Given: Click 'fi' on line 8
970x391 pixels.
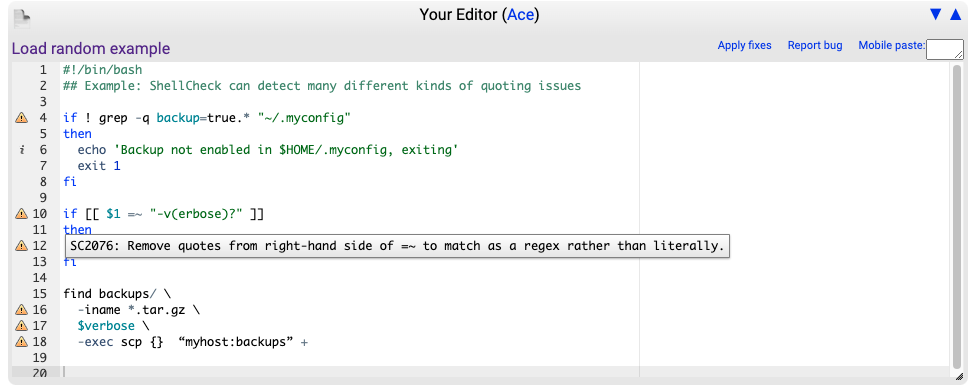Looking at the screenshot, I should coord(70,182).
